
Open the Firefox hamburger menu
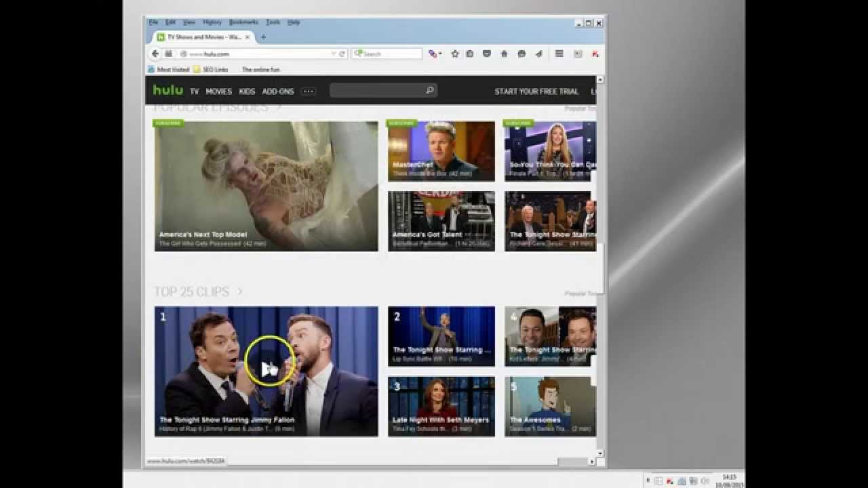559,54
